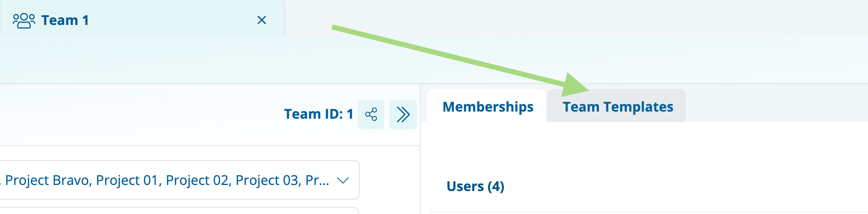Collapse panel using double chevron icon
Viewport: 868px width, 214px height.
click(403, 115)
